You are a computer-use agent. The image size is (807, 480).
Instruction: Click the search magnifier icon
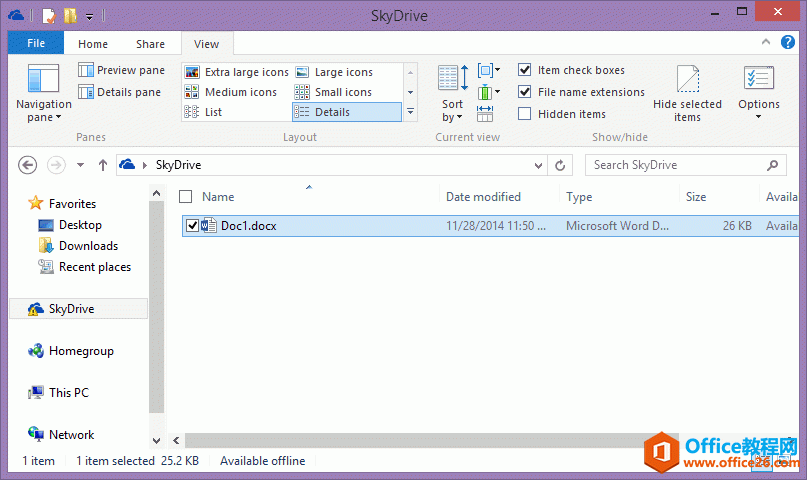point(772,165)
